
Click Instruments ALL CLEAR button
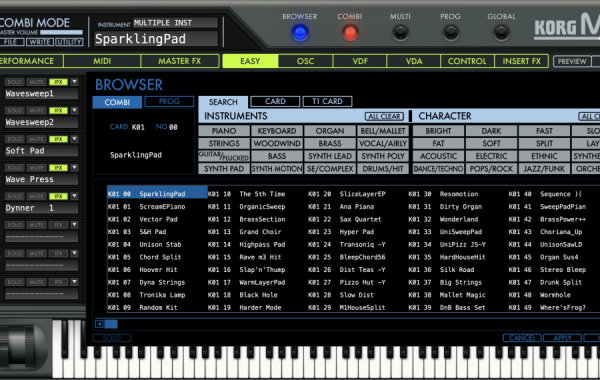[385, 116]
